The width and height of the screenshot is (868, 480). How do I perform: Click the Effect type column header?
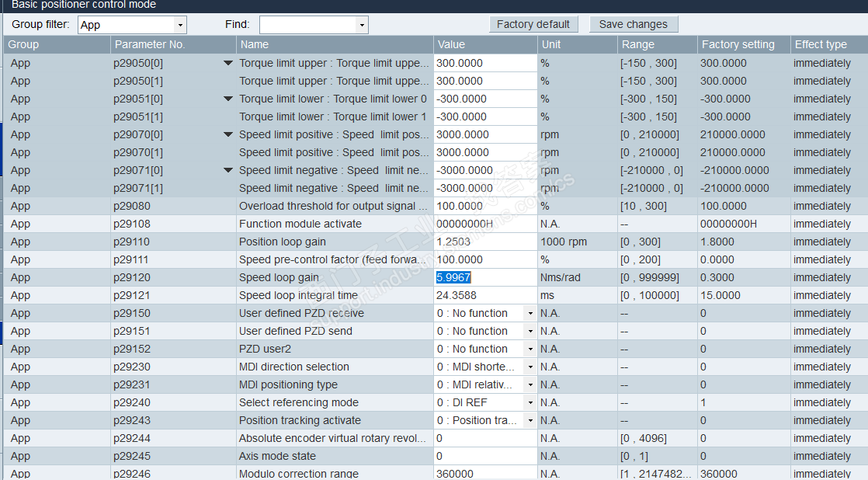point(829,44)
